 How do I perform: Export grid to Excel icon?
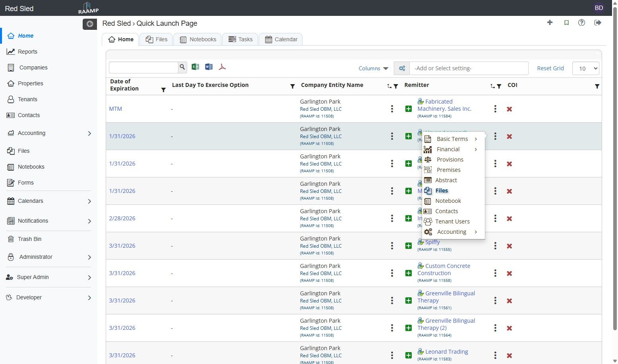tap(195, 67)
